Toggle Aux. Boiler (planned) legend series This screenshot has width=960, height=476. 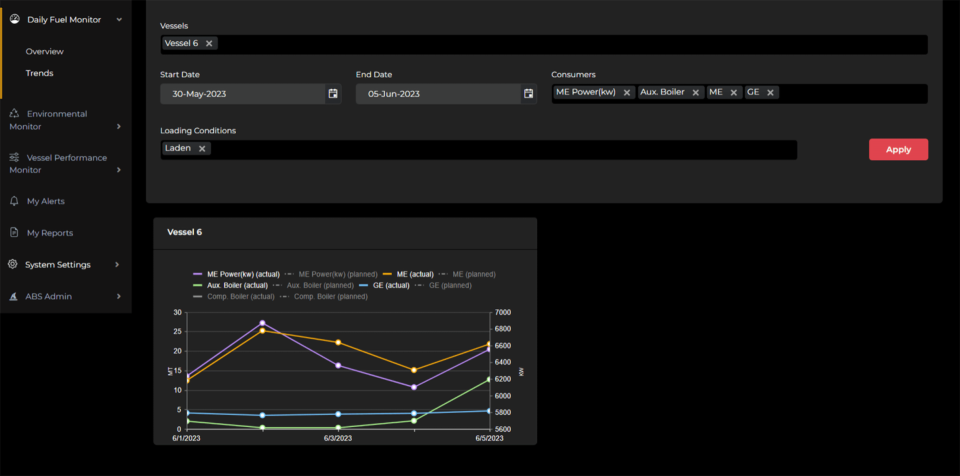313,285
